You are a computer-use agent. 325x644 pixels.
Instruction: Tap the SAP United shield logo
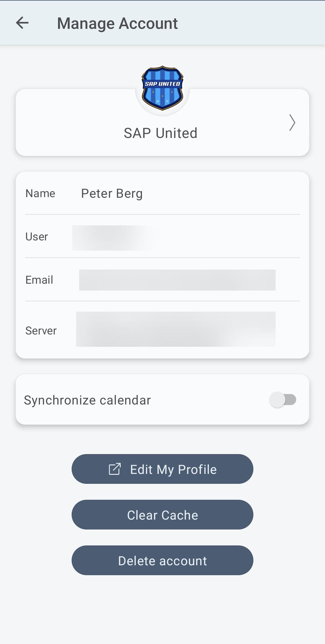[162, 88]
